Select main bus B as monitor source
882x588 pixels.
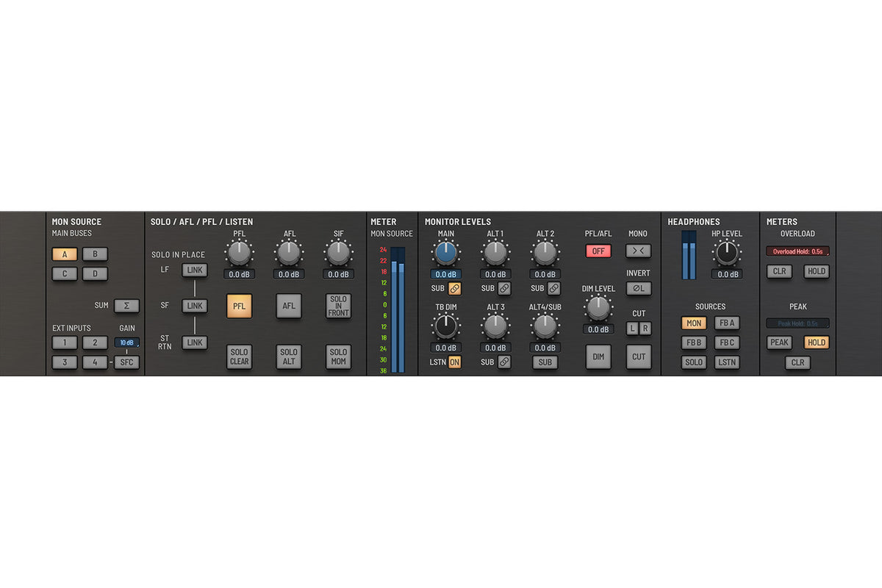95,254
